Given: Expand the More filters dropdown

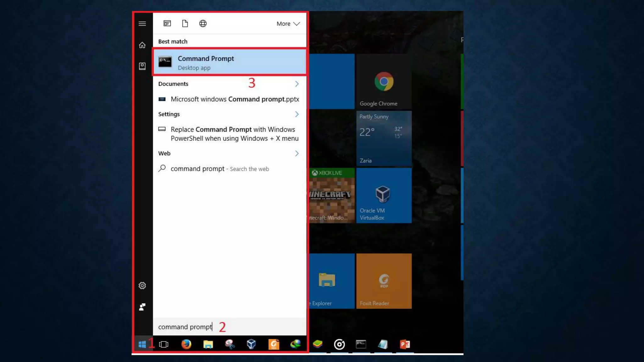Looking at the screenshot, I should (288, 24).
